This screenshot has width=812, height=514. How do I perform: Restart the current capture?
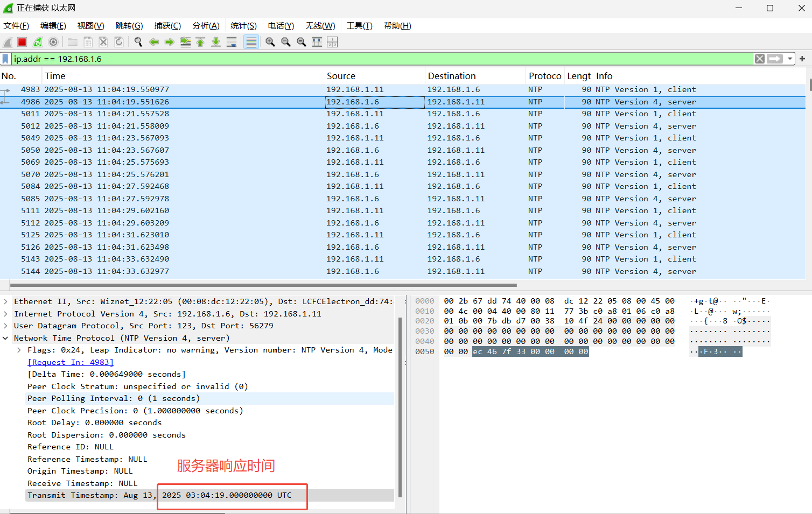(x=38, y=42)
